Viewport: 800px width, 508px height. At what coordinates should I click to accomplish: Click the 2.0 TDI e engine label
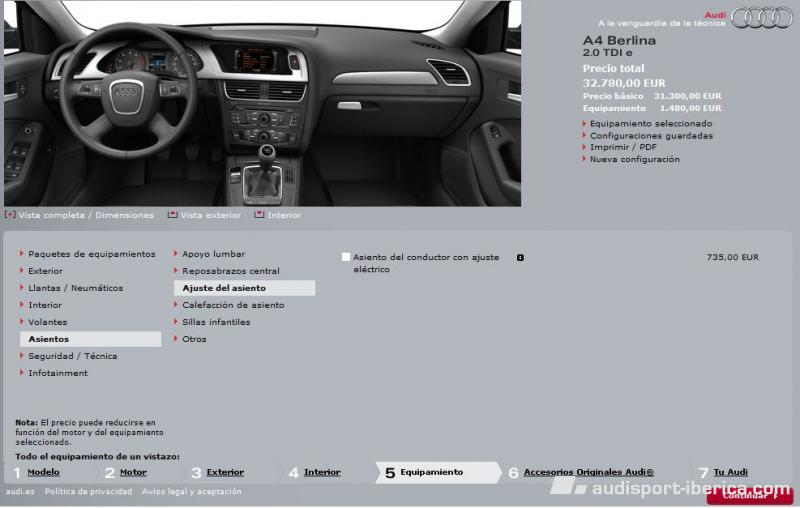608,53
